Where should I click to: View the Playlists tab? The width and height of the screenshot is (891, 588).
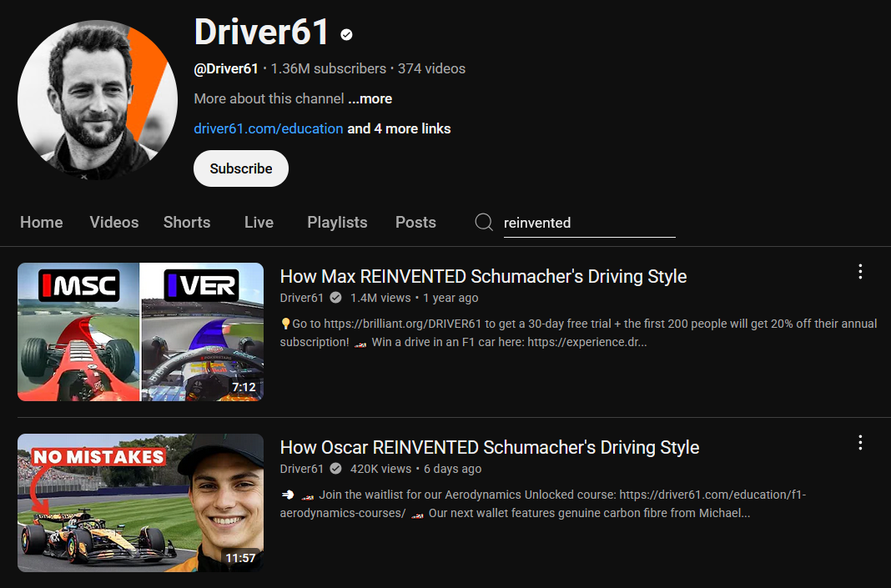tap(338, 222)
